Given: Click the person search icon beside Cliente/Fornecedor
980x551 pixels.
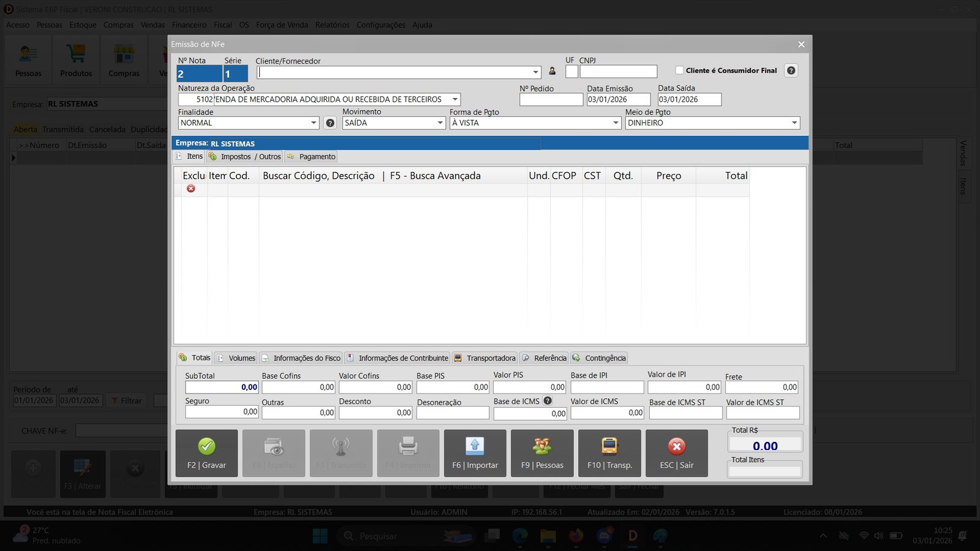Looking at the screenshot, I should tap(552, 71).
